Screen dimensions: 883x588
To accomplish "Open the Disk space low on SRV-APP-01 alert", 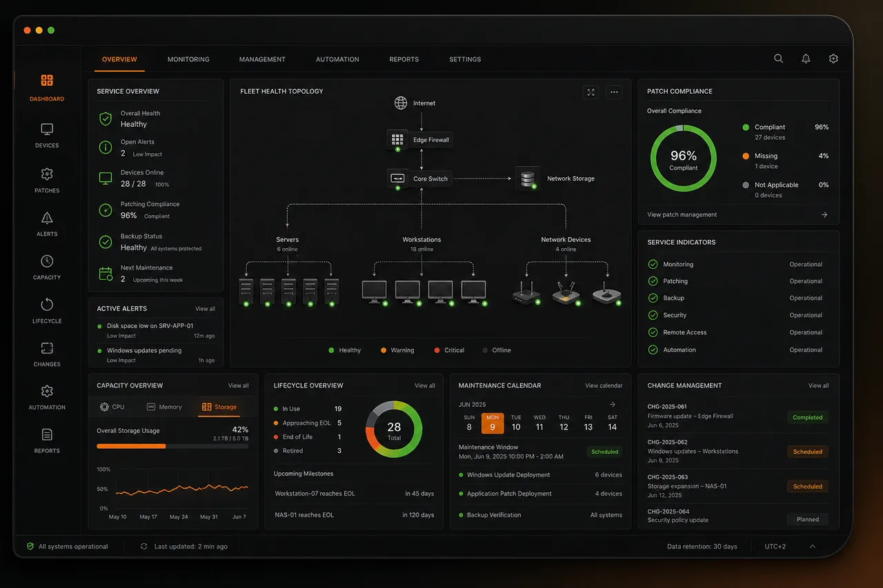I will coord(156,331).
